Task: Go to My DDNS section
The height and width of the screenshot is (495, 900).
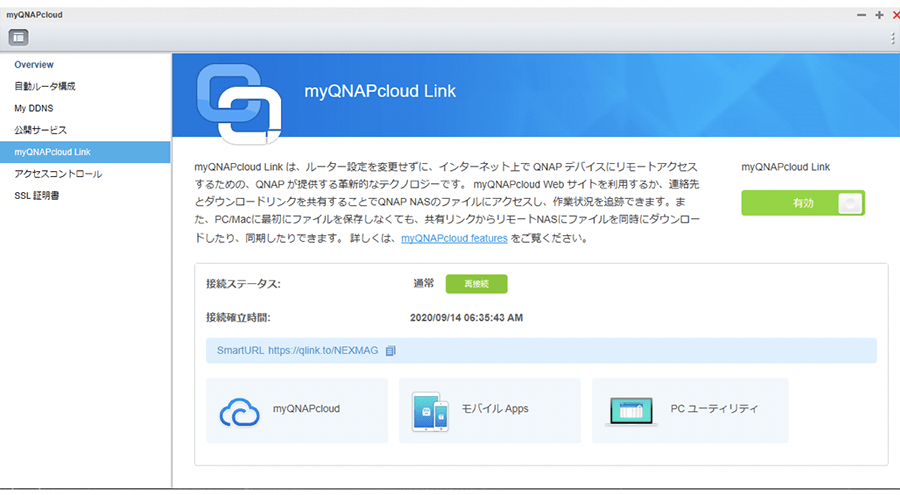Action: pos(34,108)
